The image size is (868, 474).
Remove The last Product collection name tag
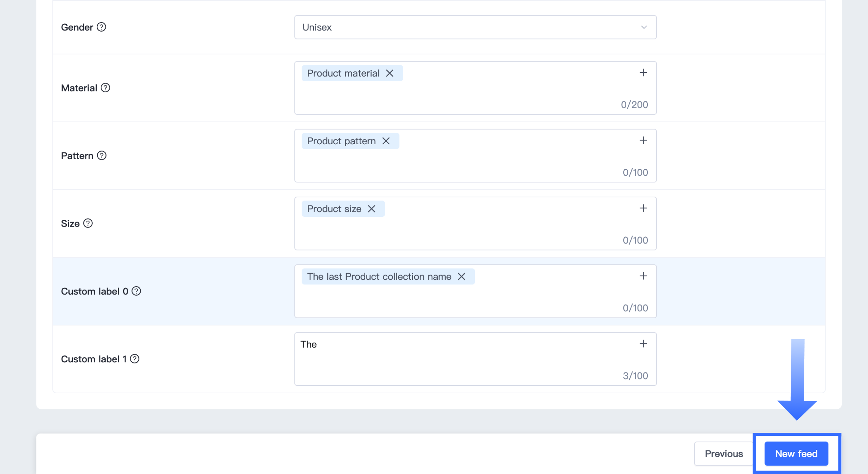click(462, 276)
